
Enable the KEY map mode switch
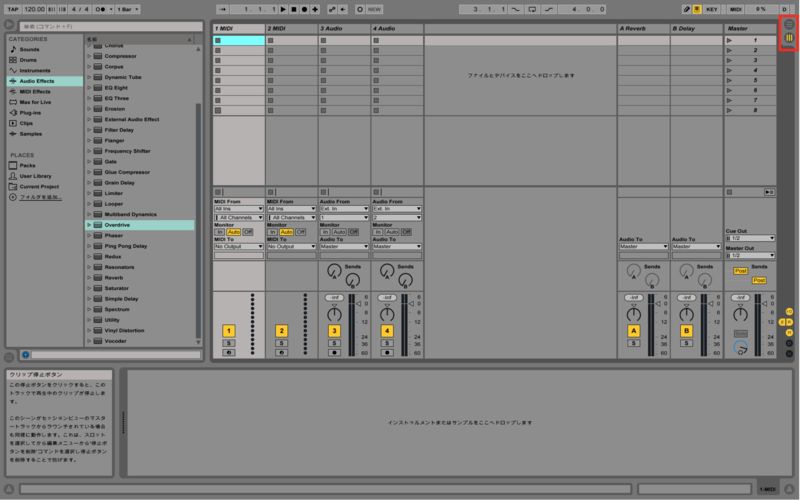pos(711,9)
